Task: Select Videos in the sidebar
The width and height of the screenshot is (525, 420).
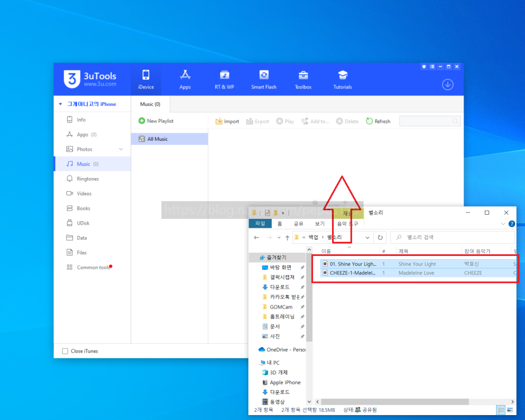Action: click(92, 193)
